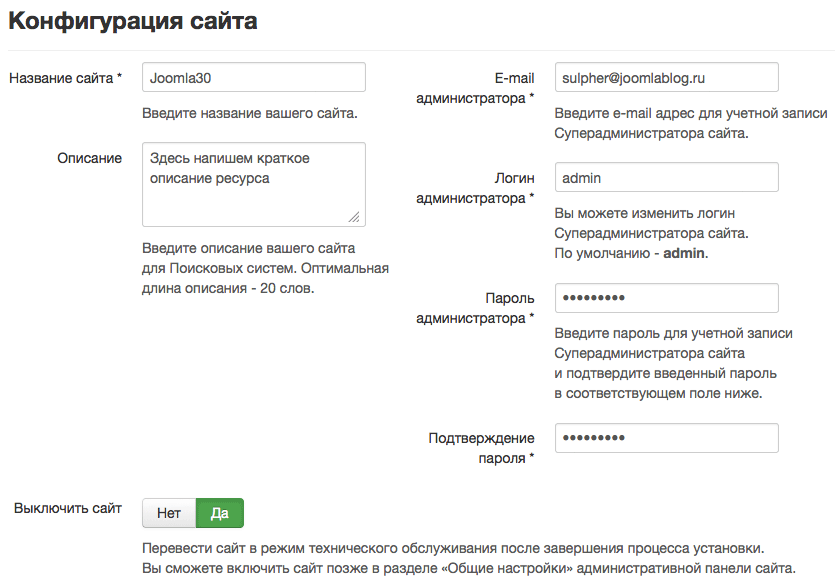The height and width of the screenshot is (584, 840).
Task: Click the administrator e-mail field
Action: pyautogui.click(x=666, y=77)
